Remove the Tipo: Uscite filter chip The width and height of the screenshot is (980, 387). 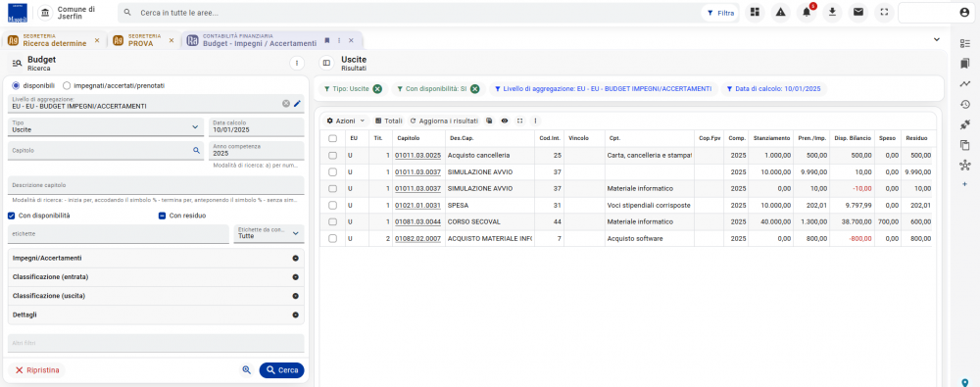(x=377, y=89)
